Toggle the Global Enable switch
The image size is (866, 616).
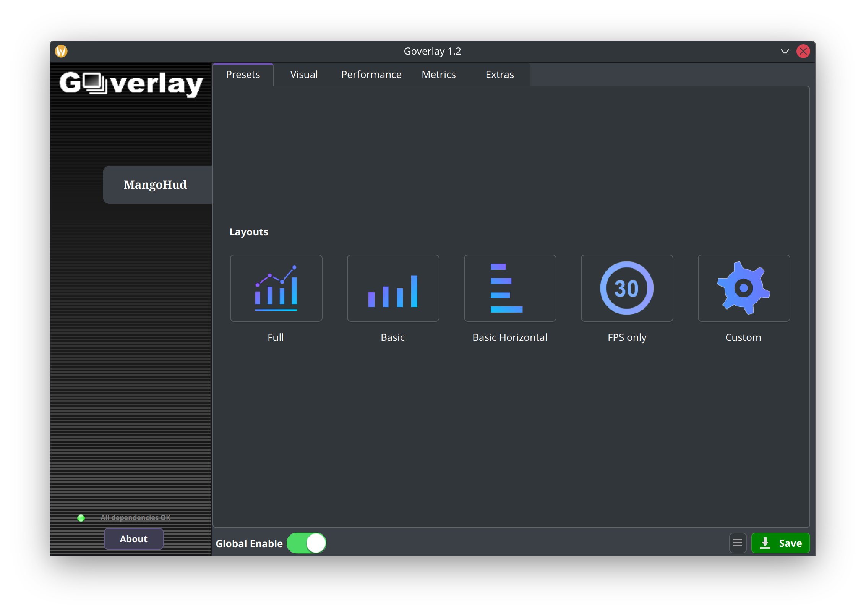point(307,543)
